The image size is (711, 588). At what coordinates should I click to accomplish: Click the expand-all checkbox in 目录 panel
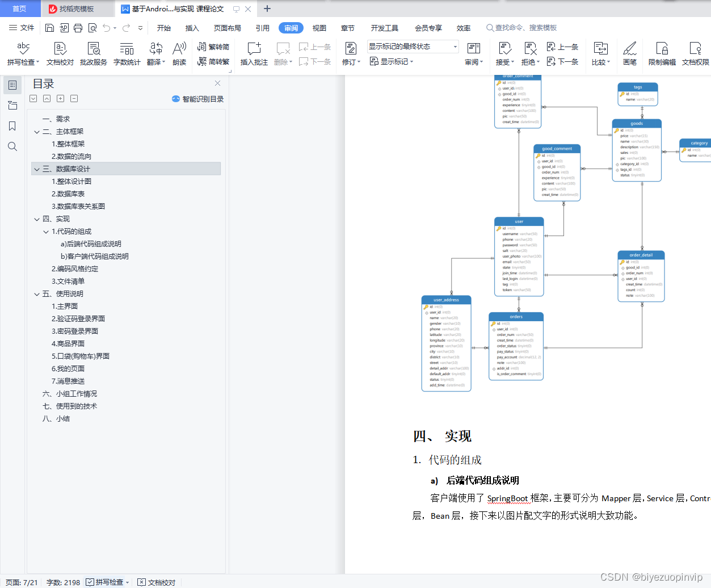click(33, 98)
